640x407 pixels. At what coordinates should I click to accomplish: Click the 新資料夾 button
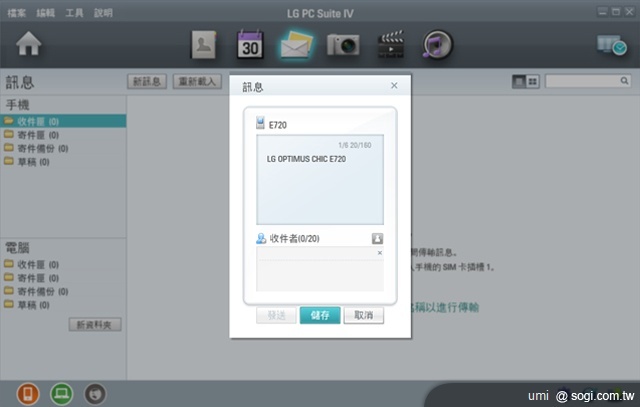pyautogui.click(x=95, y=325)
